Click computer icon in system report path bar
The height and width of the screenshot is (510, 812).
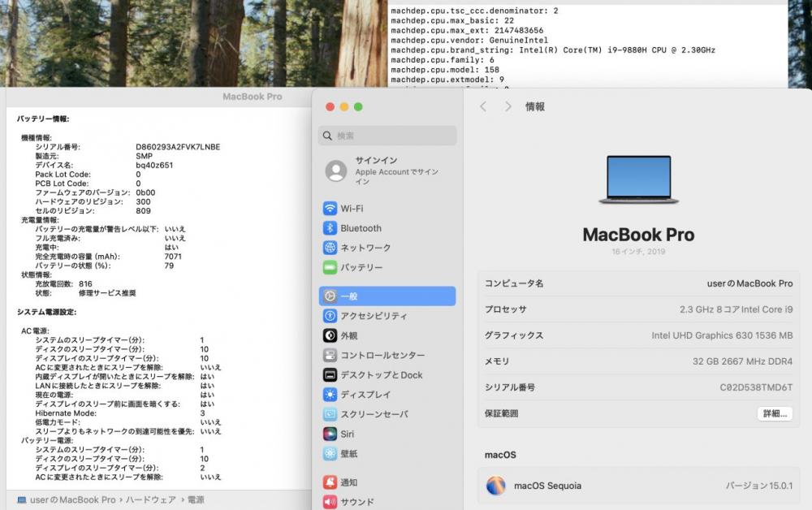[22, 500]
